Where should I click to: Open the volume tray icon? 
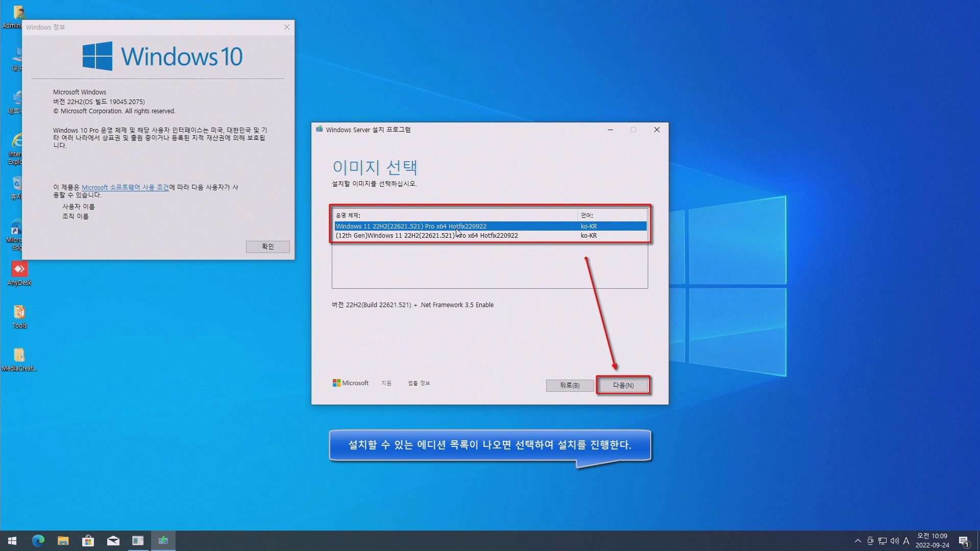895,541
